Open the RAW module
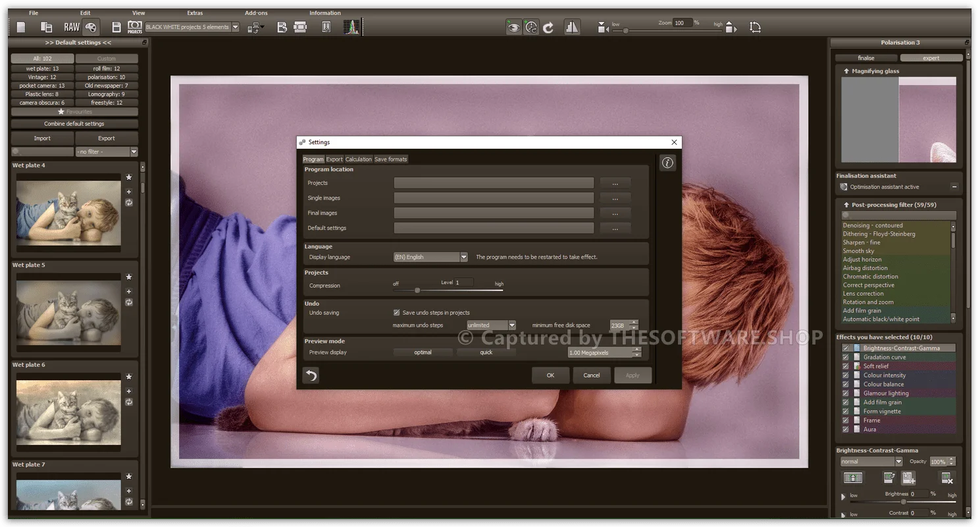980x527 pixels. pyautogui.click(x=71, y=27)
